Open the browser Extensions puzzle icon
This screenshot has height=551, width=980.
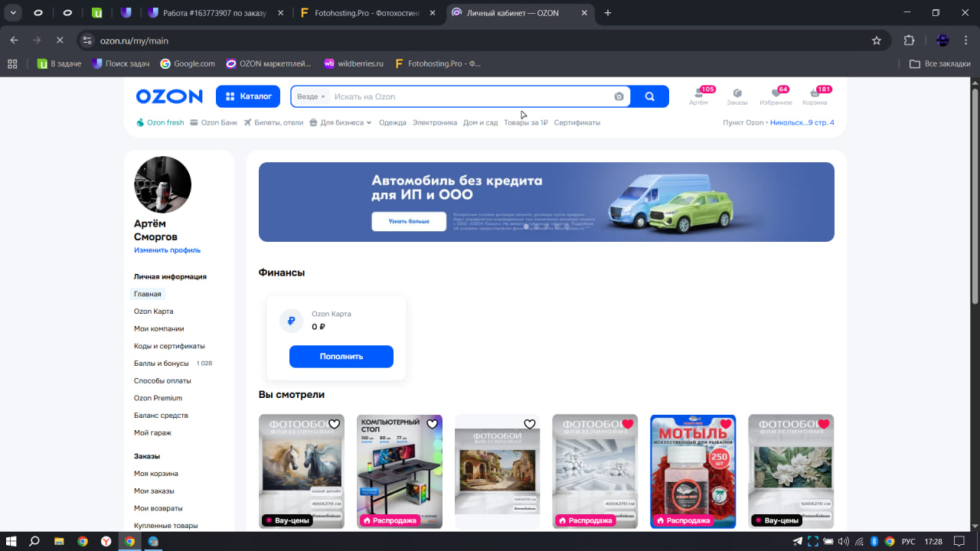(910, 41)
